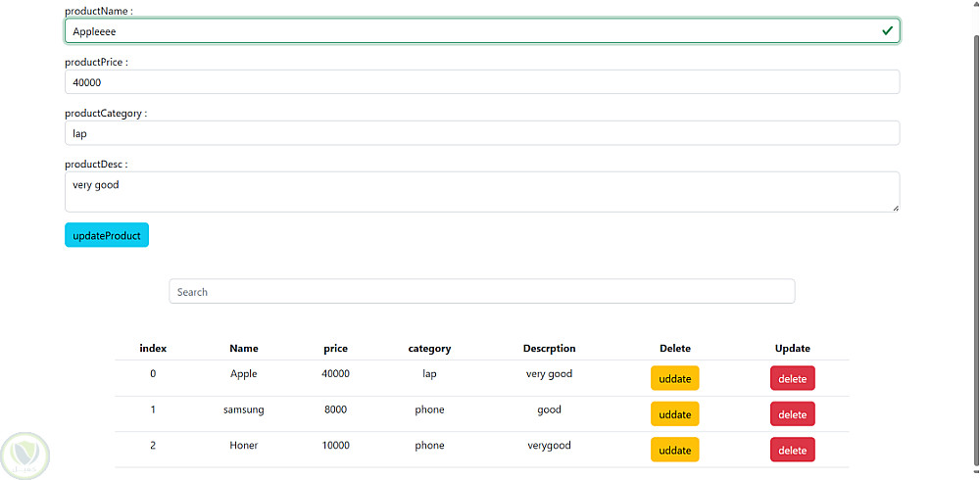Click the Descrption column header

click(x=550, y=348)
